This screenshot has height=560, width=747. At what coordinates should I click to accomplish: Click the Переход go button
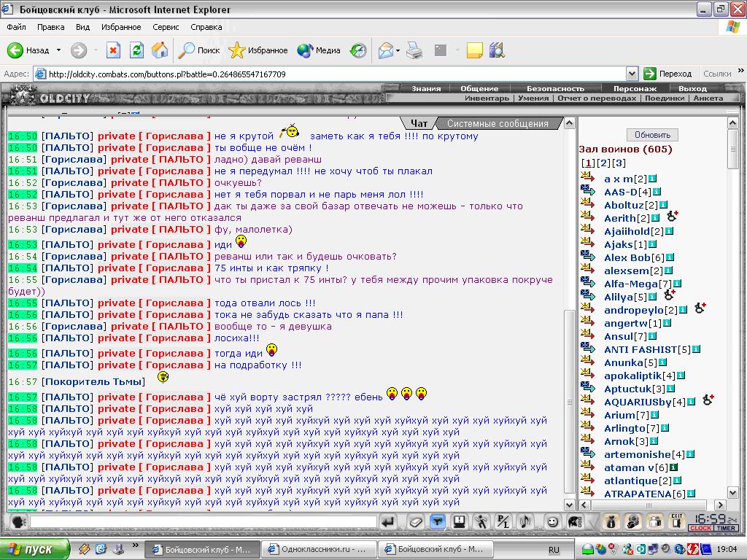tap(668, 74)
